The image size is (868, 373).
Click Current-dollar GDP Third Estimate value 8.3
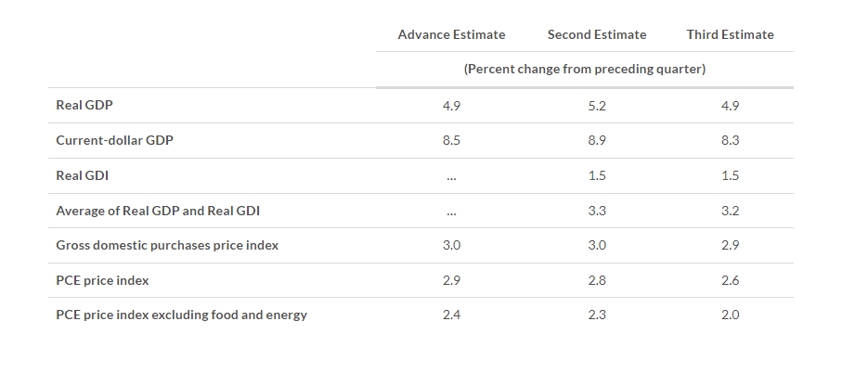pyautogui.click(x=730, y=140)
